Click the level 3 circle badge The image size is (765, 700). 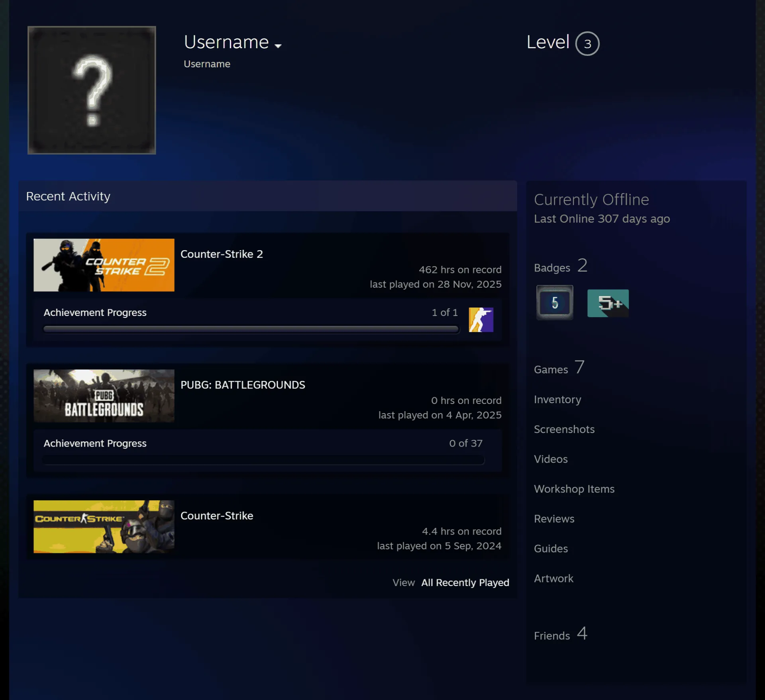point(587,43)
